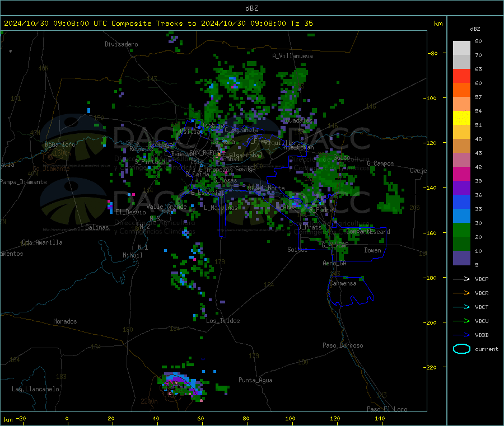The width and height of the screenshot is (504, 426).
Task: Click the 'Goudge' map label
Action: click(x=245, y=169)
